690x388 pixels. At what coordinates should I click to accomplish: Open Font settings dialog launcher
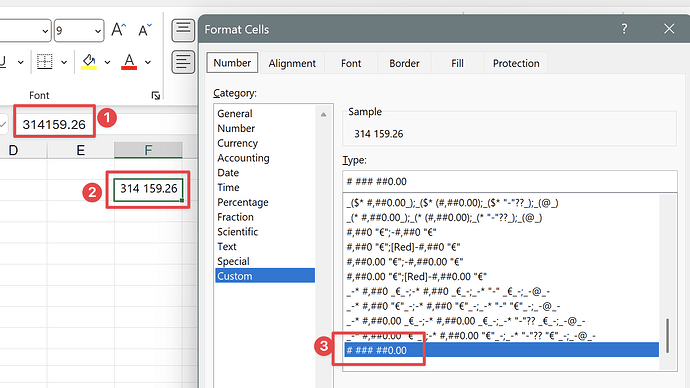tap(155, 95)
